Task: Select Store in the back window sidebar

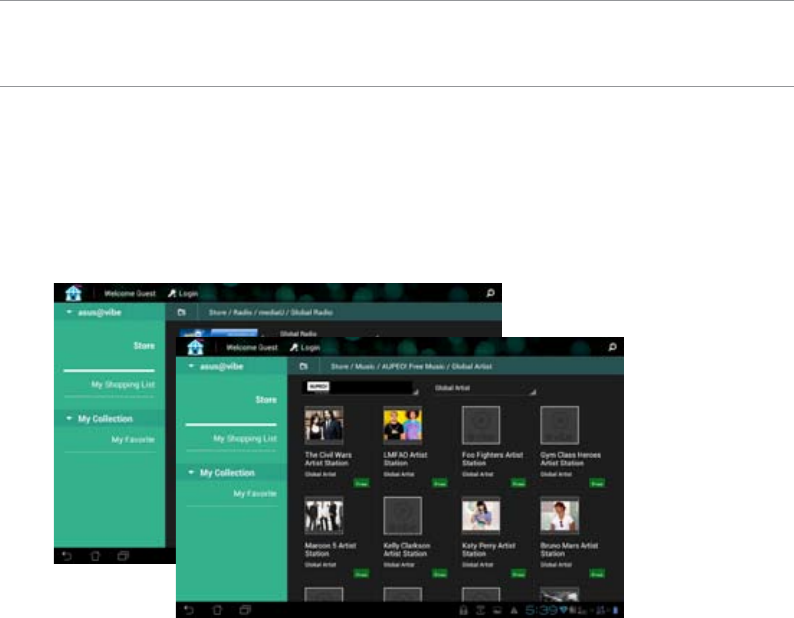Action: (144, 345)
